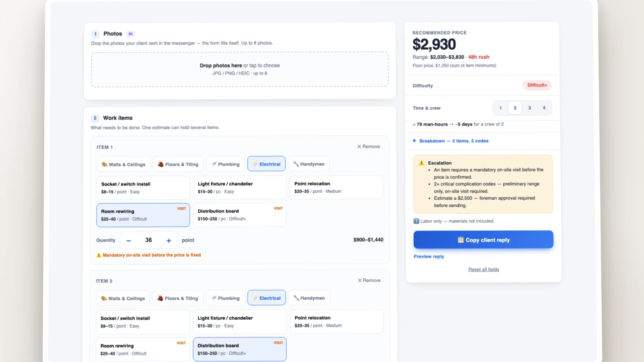Select Handyman category in Item 1
The width and height of the screenshot is (644, 362).
click(x=309, y=164)
